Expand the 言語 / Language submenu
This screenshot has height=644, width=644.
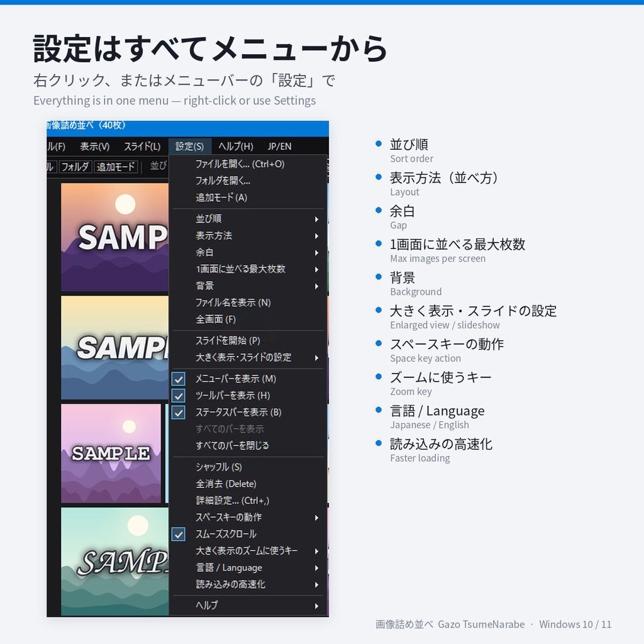point(248,568)
